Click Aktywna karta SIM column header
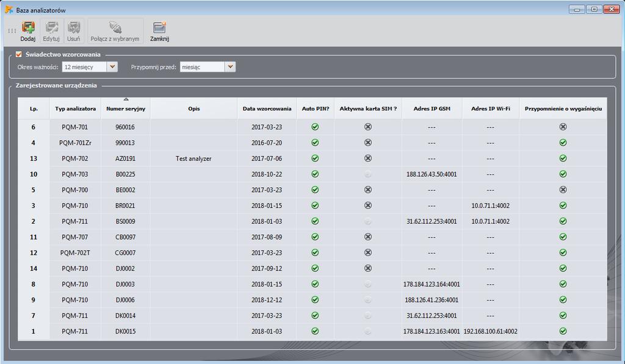625x364 pixels. (368, 109)
